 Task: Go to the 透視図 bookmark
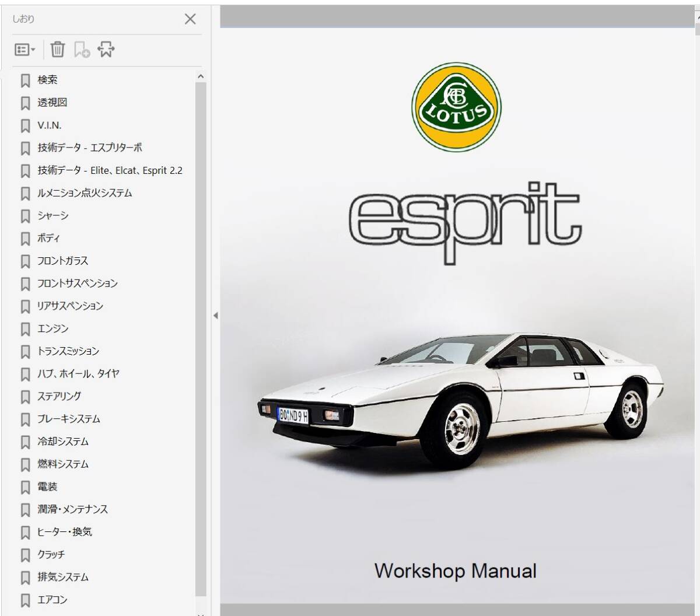[x=52, y=103]
